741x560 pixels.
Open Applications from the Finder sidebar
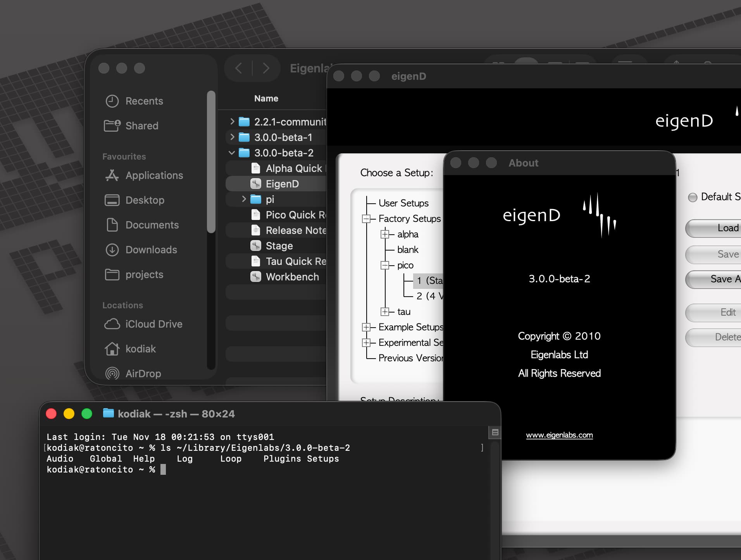click(154, 175)
